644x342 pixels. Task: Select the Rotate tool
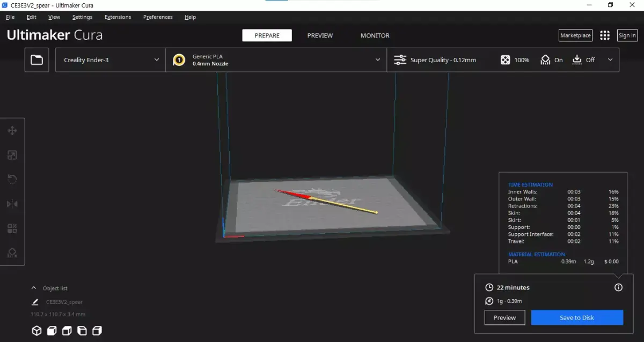click(x=12, y=179)
